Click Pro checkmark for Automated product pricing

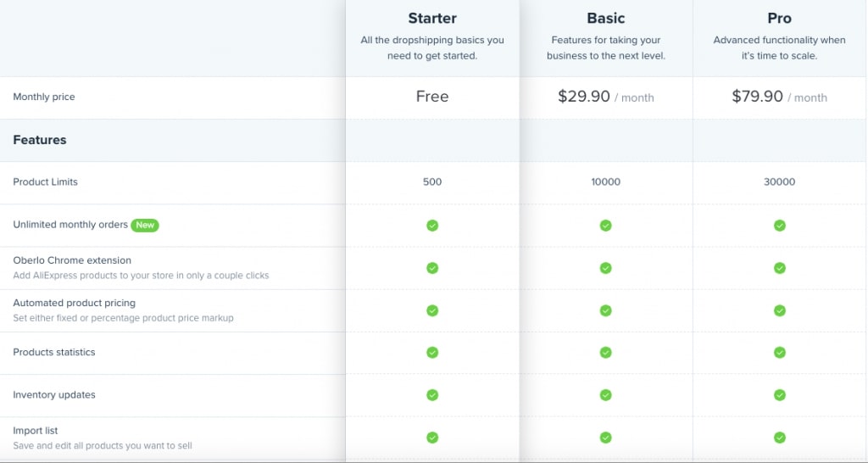pyautogui.click(x=779, y=310)
